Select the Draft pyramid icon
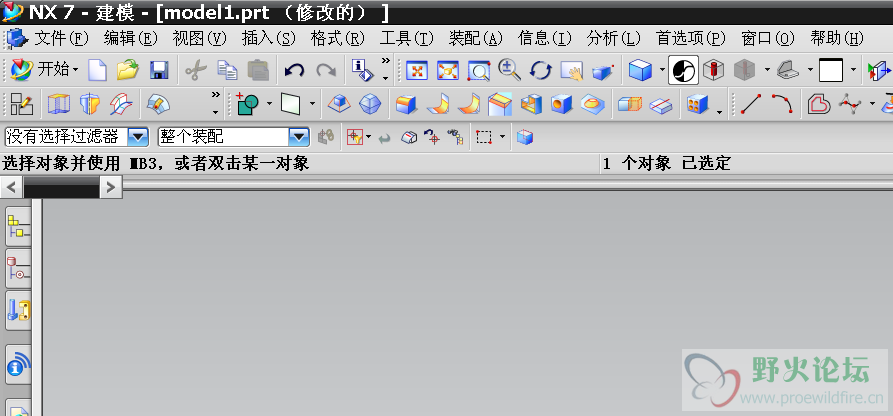 (x=339, y=104)
